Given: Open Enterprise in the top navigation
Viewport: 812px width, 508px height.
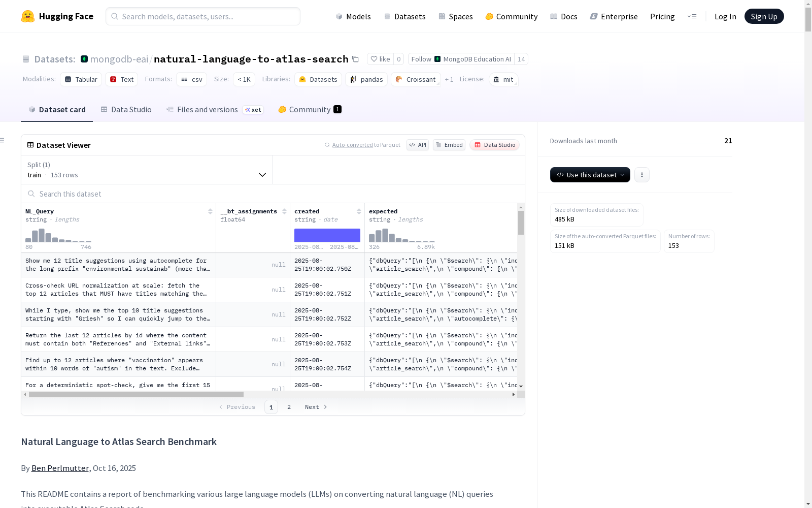Looking at the screenshot, I should pos(614,16).
